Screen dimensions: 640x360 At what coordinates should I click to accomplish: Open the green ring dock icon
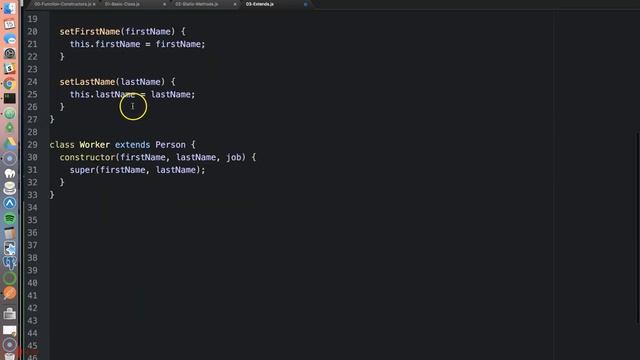(9, 278)
